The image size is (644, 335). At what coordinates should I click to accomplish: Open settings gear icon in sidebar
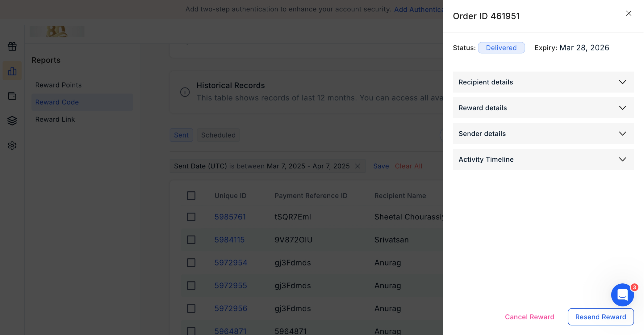pyautogui.click(x=12, y=145)
